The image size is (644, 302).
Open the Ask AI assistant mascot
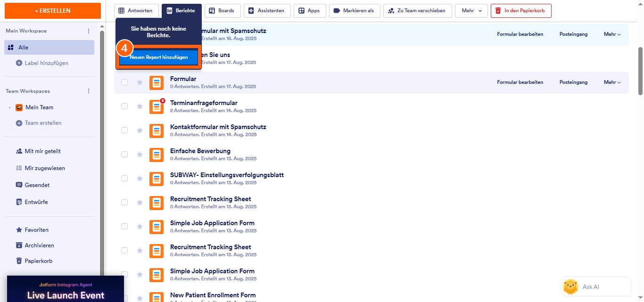(x=570, y=286)
